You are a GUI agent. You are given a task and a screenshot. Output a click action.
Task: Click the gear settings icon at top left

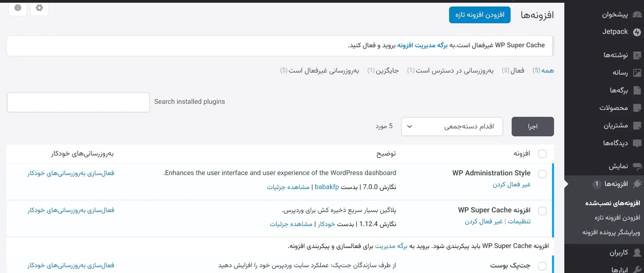click(39, 8)
